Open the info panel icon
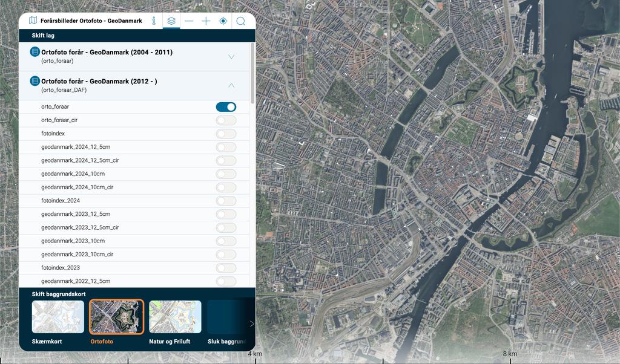The height and width of the screenshot is (364, 620). point(154,21)
